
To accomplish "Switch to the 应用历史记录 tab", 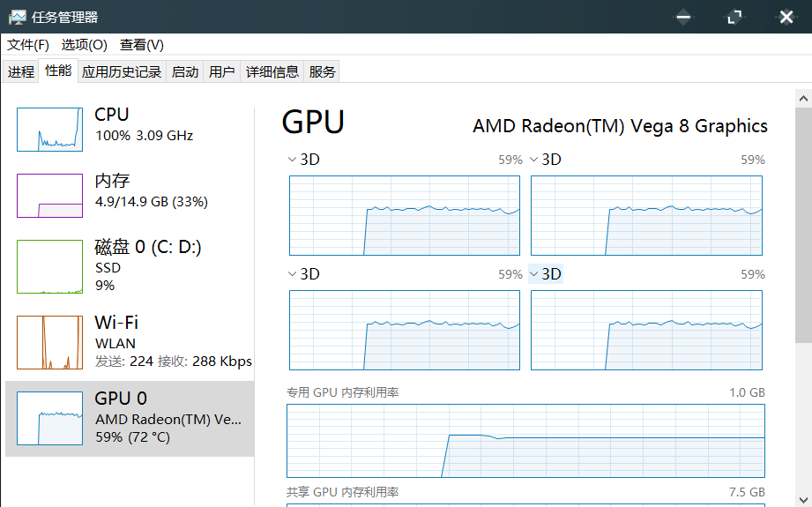I will click(122, 71).
